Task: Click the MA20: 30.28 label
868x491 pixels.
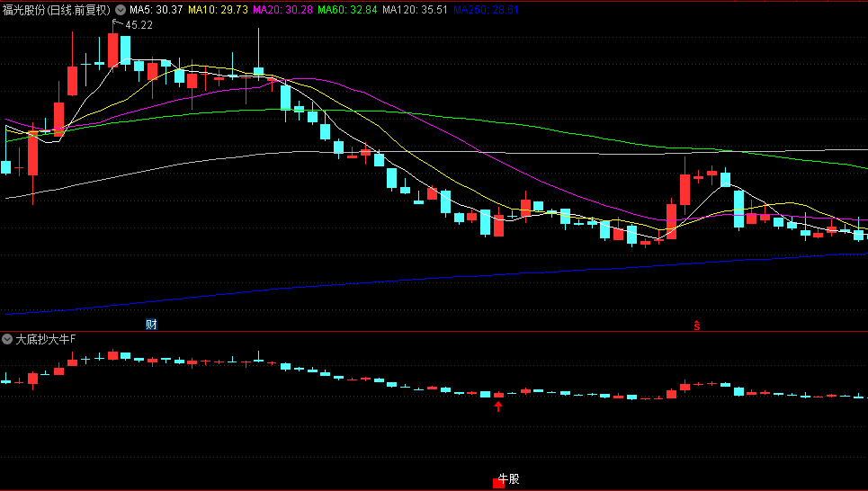Action: [x=282, y=9]
